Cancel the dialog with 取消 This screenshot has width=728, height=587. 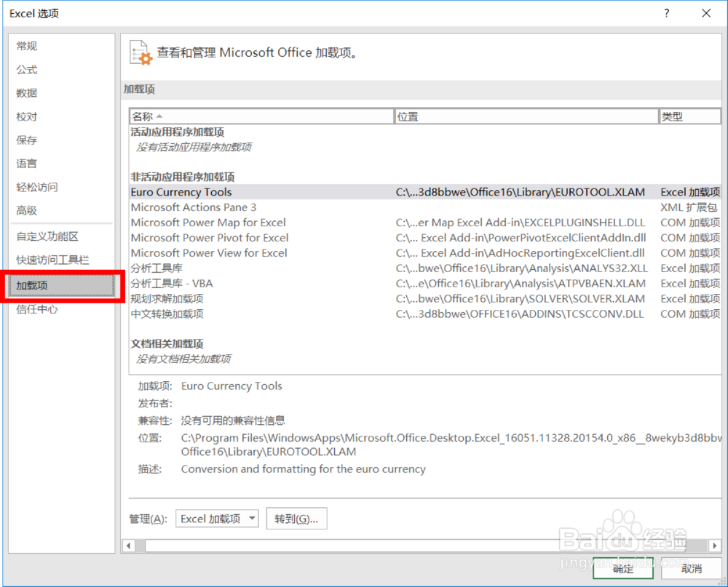[x=692, y=568]
